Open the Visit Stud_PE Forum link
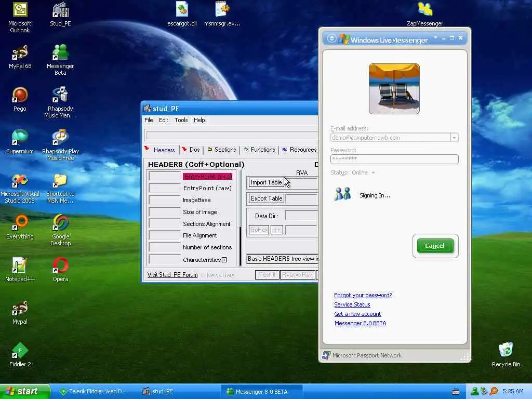 (x=172, y=275)
